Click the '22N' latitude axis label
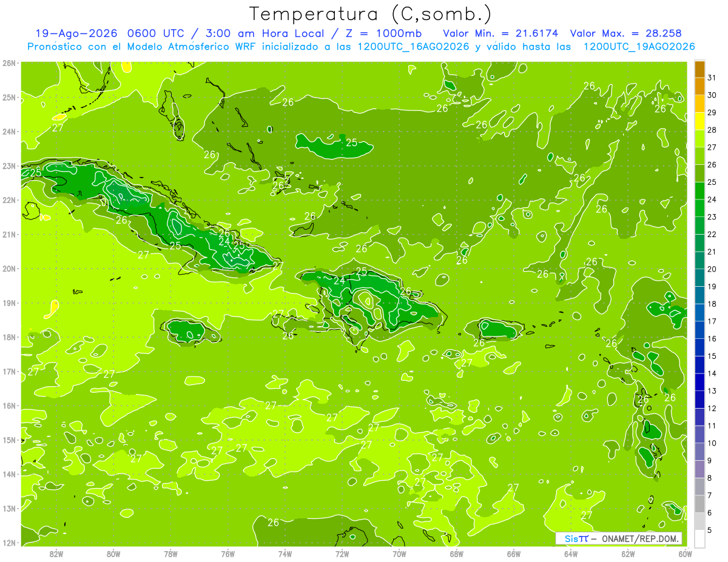The width and height of the screenshot is (728, 562). coord(9,200)
